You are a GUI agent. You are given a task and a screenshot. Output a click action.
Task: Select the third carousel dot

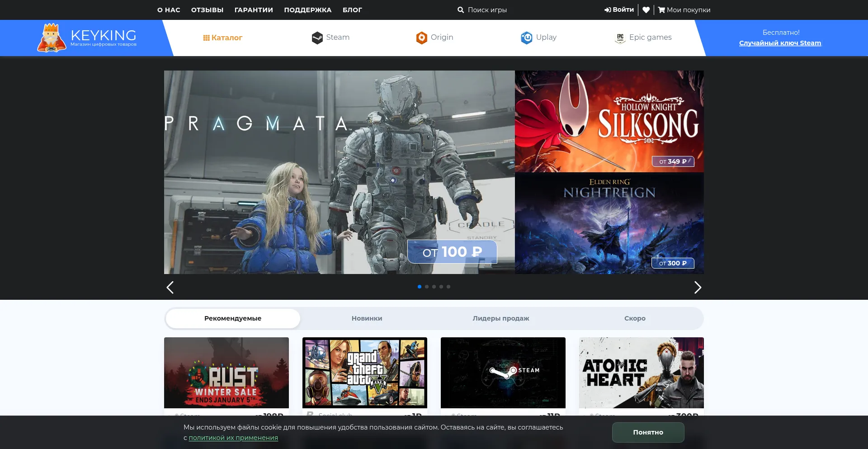coord(434,287)
